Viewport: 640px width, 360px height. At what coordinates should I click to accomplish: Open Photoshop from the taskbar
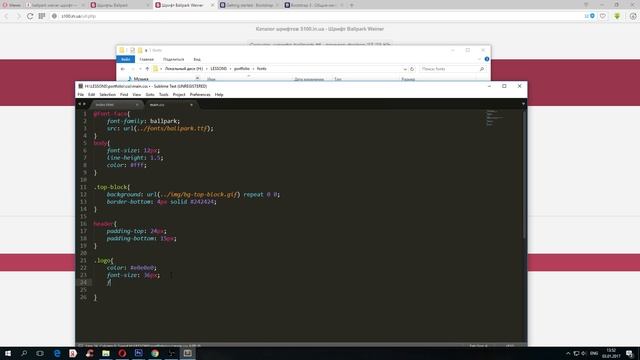coord(138,353)
